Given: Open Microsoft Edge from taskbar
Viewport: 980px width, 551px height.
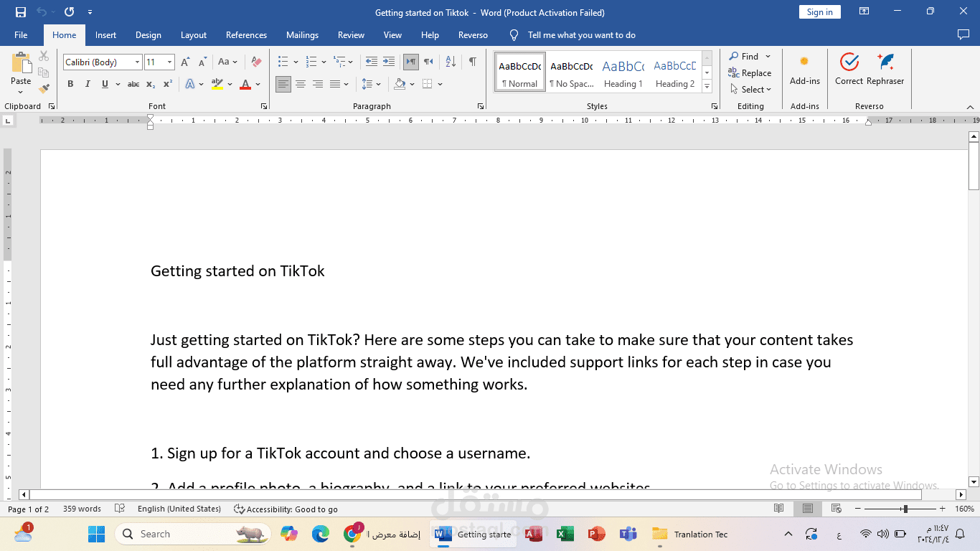Looking at the screenshot, I should tap(320, 534).
